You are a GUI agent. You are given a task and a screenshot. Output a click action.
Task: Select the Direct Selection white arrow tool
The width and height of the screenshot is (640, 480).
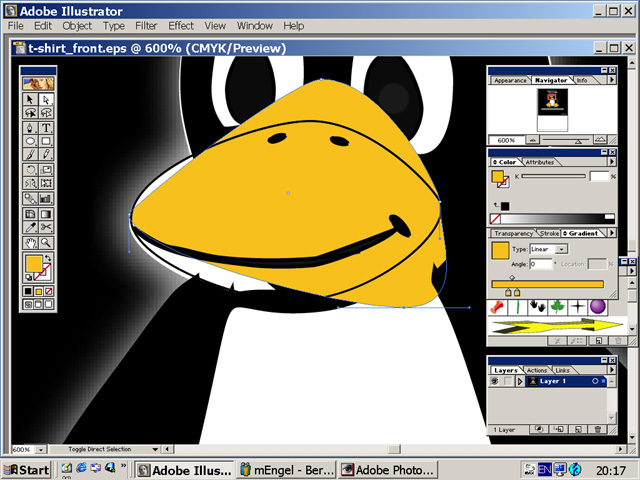46,99
